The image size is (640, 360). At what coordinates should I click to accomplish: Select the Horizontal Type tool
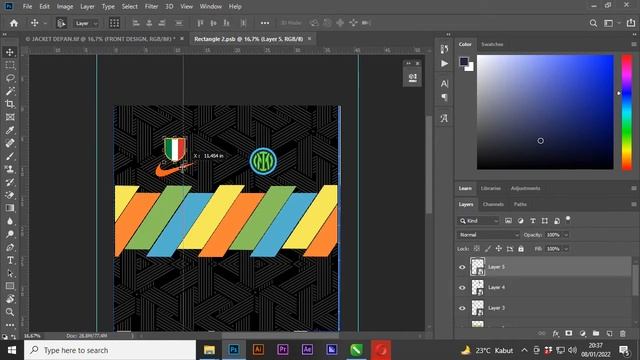[10, 260]
